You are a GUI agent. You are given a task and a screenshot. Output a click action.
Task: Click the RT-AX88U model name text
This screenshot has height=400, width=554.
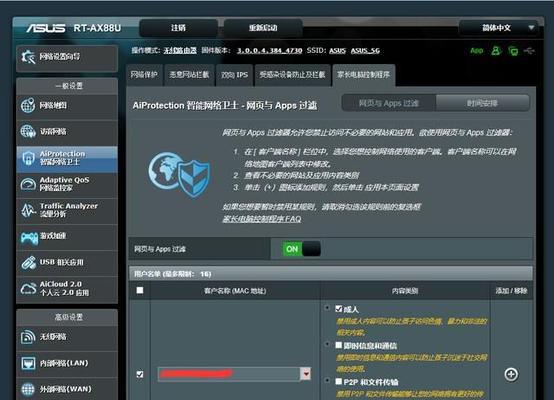click(x=97, y=28)
